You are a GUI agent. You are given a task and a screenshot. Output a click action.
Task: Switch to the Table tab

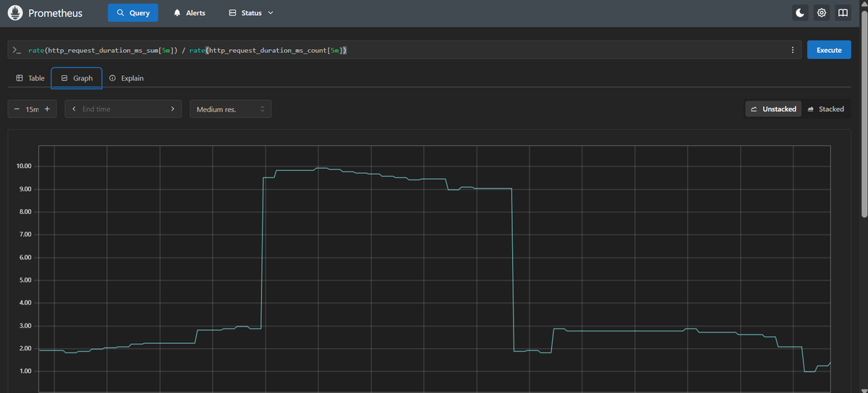pyautogui.click(x=30, y=78)
